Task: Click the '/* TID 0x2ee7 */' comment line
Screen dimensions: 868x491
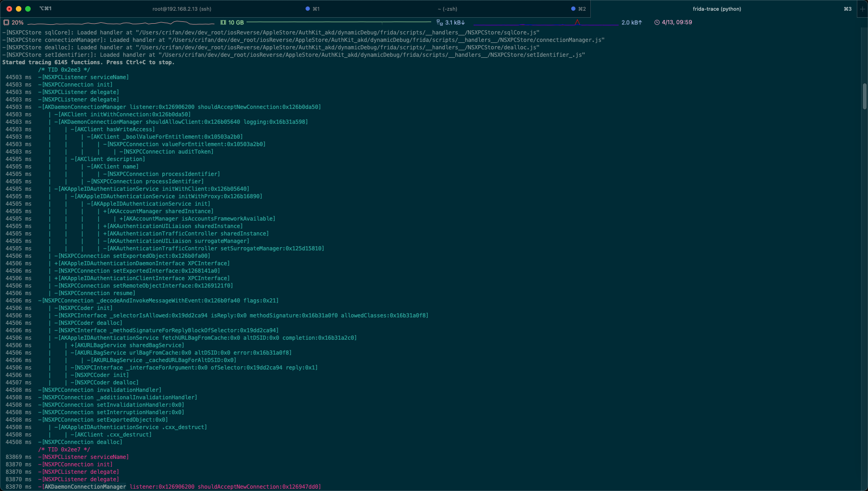Action: point(64,450)
